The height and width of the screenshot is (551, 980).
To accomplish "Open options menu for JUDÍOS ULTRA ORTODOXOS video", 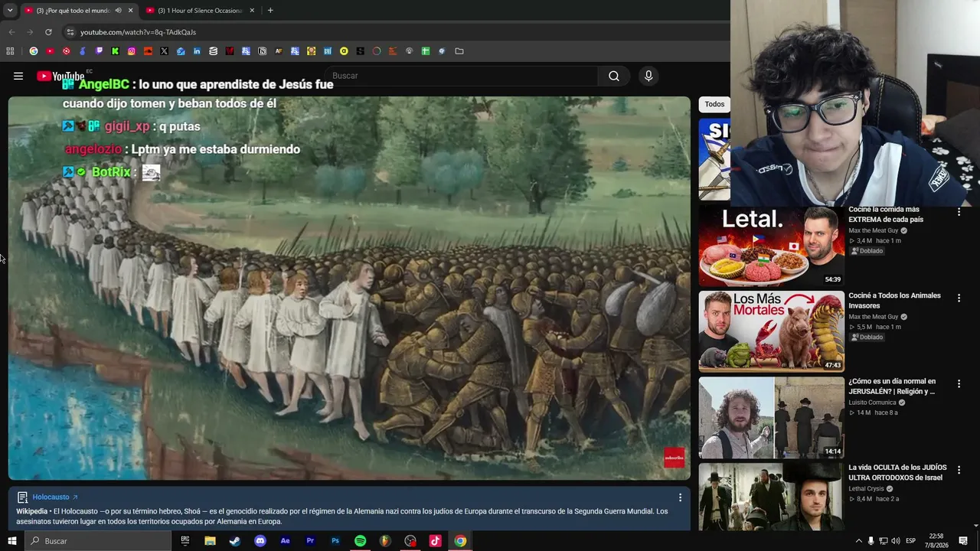I will point(959,470).
